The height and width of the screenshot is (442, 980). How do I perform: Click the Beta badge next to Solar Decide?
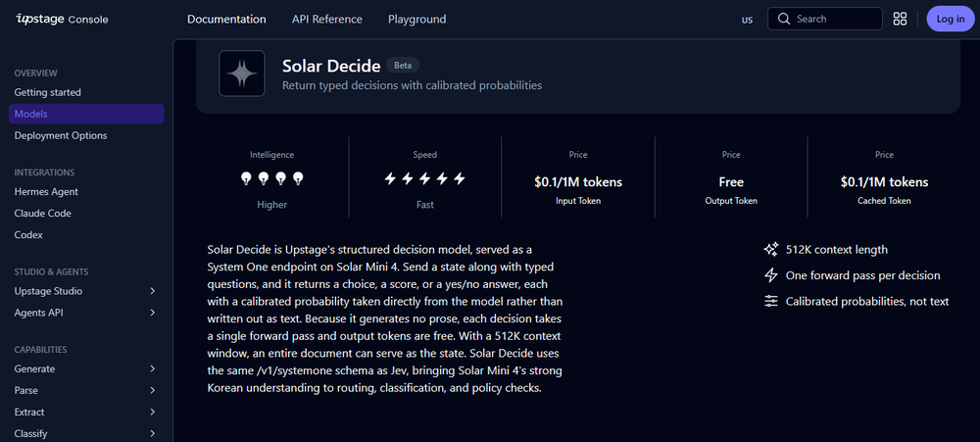pos(403,65)
